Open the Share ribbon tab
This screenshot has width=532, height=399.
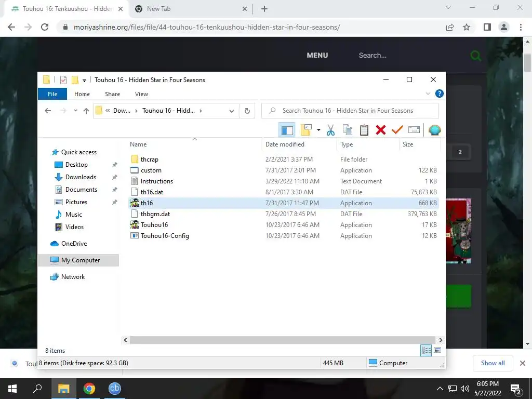[x=112, y=94]
